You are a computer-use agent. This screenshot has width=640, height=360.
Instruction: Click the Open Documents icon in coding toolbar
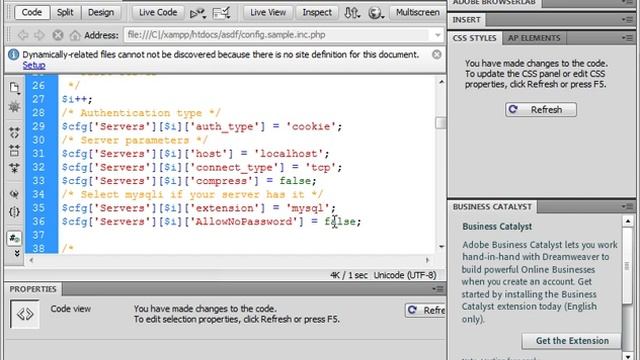coord(14,88)
